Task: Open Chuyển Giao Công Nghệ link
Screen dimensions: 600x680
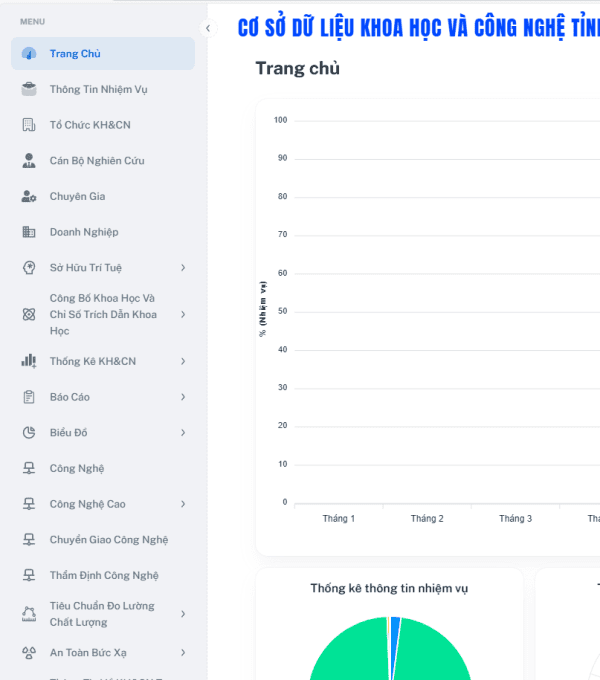Action: pos(103,539)
